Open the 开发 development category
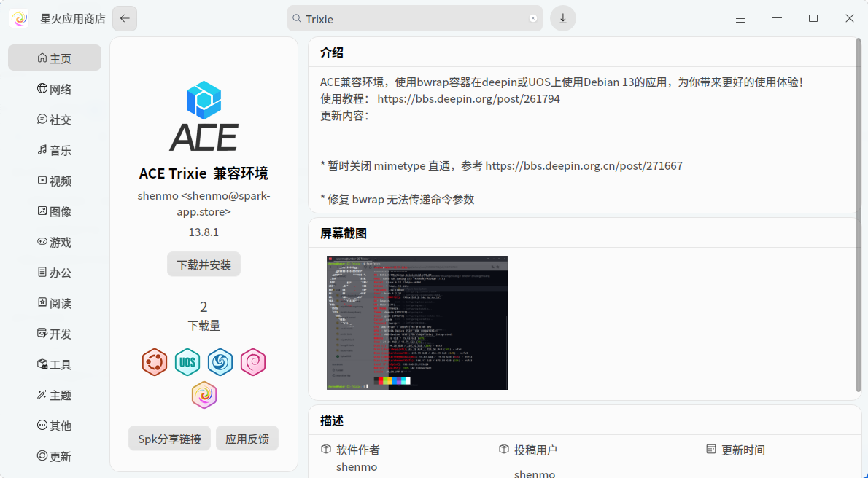This screenshot has width=868, height=478. [54, 334]
